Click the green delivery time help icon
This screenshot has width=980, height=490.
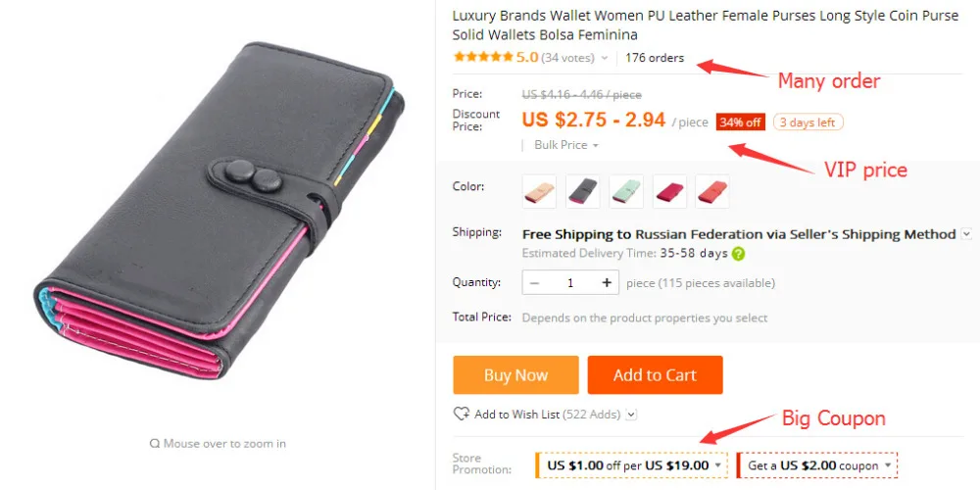pos(739,254)
